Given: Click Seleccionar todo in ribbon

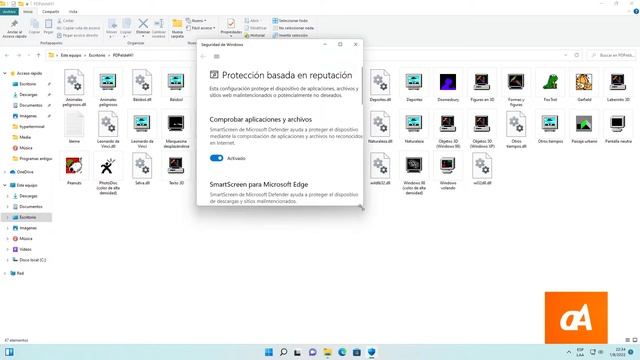Looking at the screenshot, I should (x=291, y=20).
